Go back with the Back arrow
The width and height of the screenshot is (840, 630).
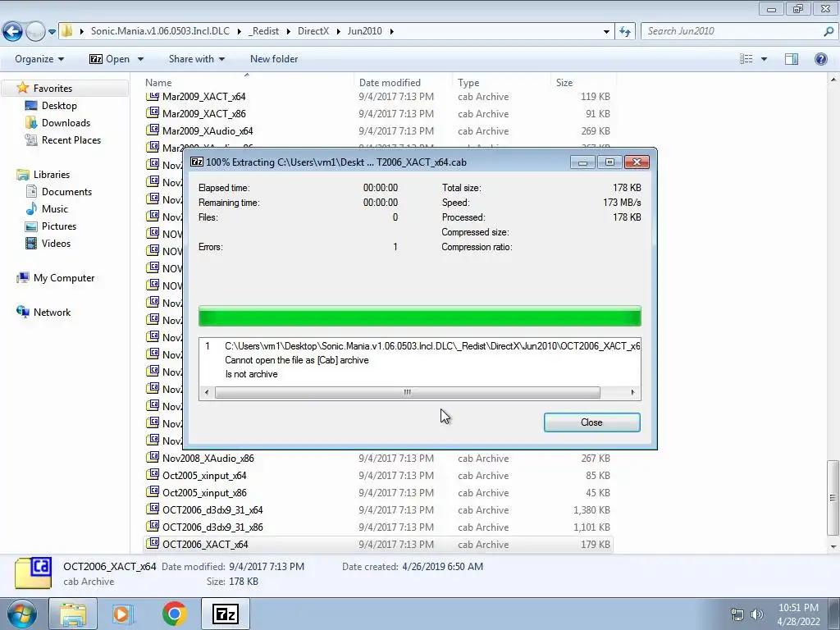pos(12,31)
